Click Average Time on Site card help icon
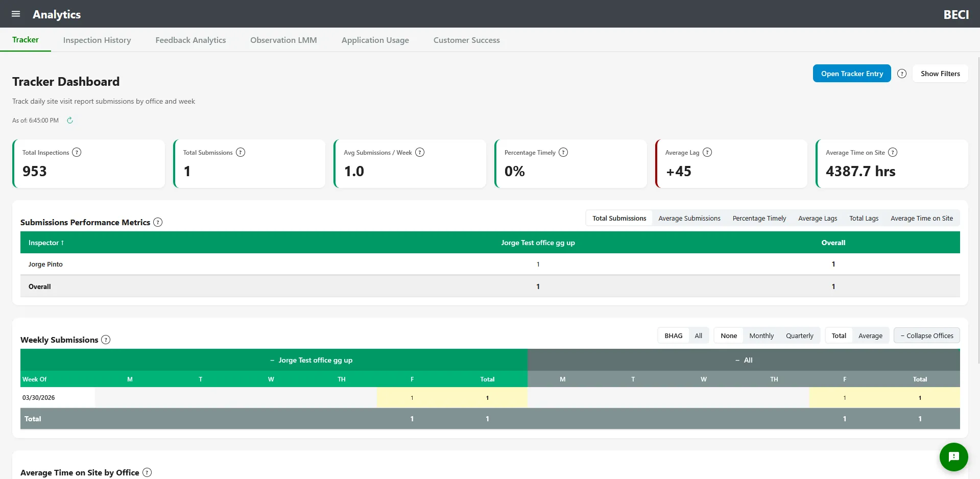Screen dimensions: 980x479 tap(893, 152)
